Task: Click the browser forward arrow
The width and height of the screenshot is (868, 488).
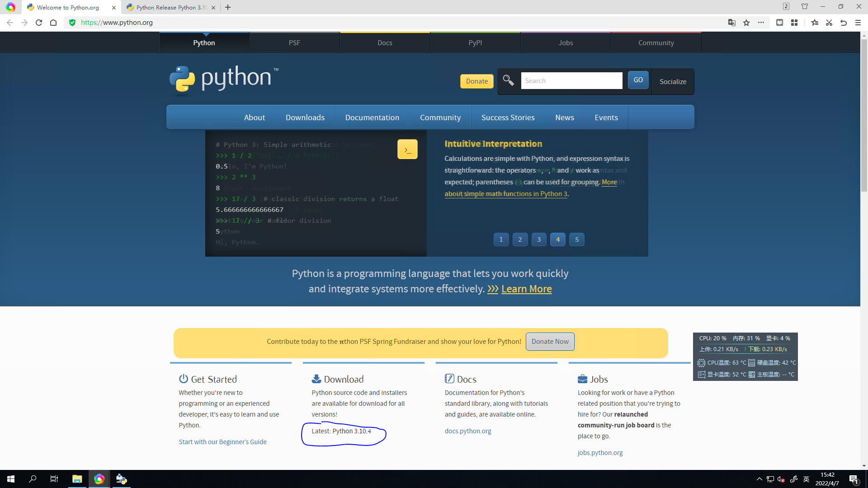Action: [24, 23]
